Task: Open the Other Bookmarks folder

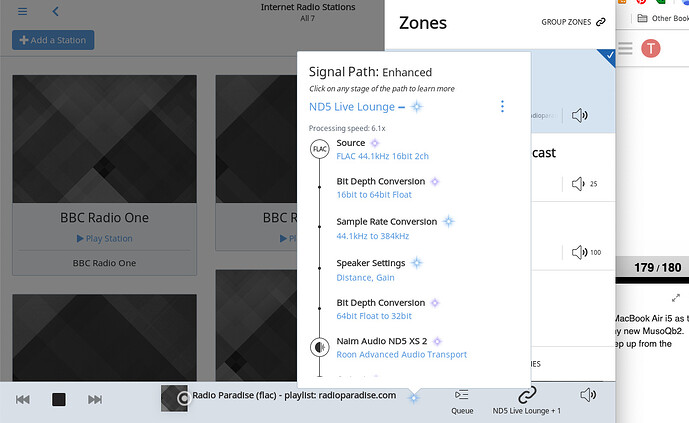Action: point(668,18)
